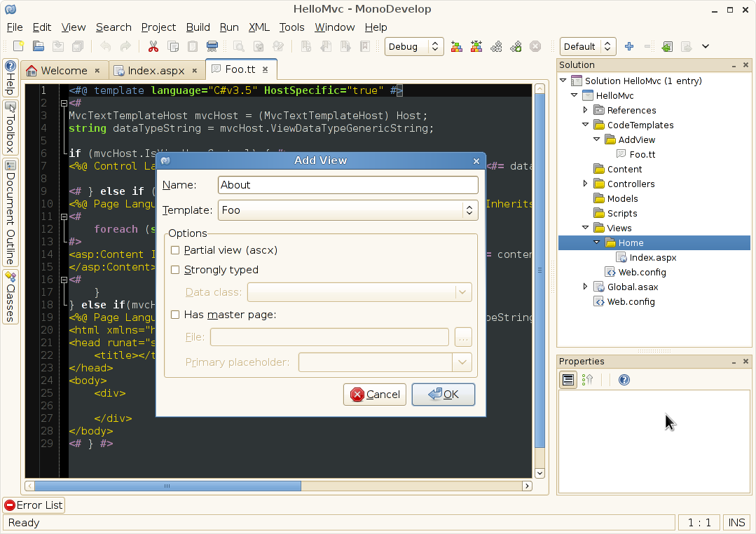Expand the Global.asax node
Viewport: 756px width, 534px height.
[585, 287]
